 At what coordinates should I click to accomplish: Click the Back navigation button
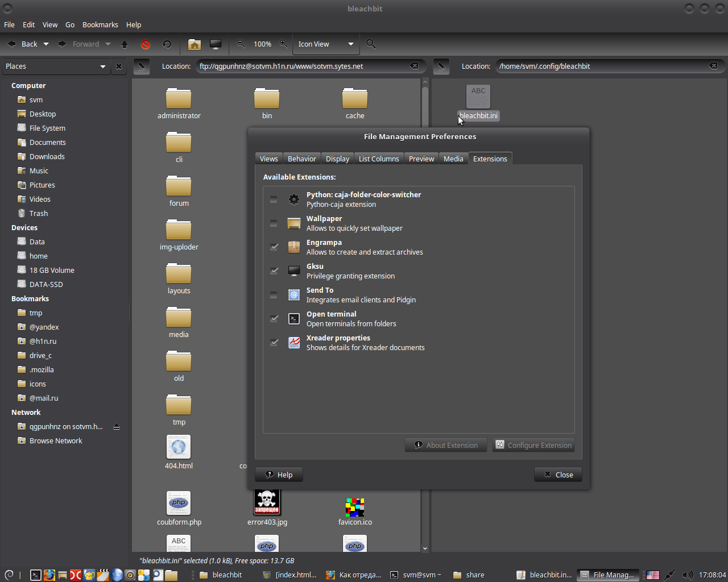pyautogui.click(x=23, y=44)
